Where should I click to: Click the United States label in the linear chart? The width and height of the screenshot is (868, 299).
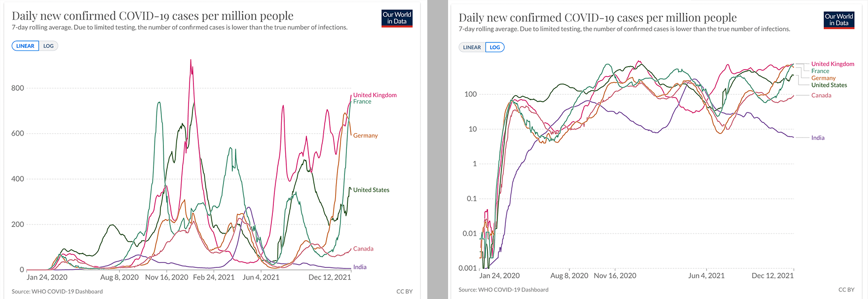pos(371,190)
